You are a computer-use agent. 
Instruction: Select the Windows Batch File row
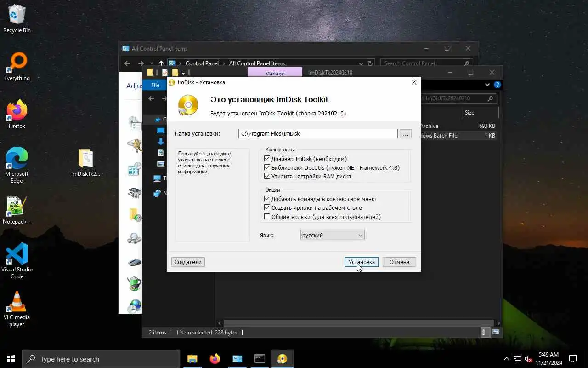[458, 136]
